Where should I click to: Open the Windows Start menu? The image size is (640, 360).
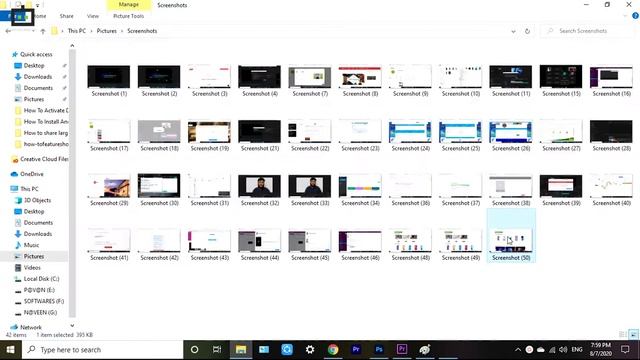10,350
